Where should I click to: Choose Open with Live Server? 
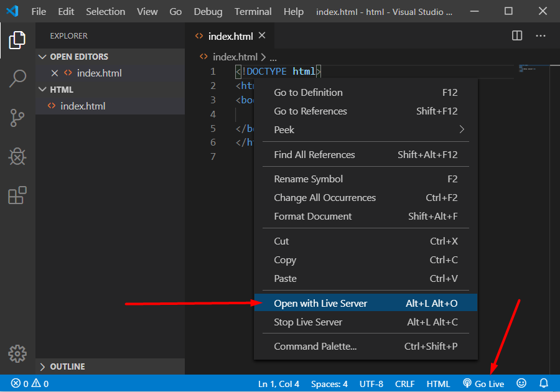(x=366, y=303)
